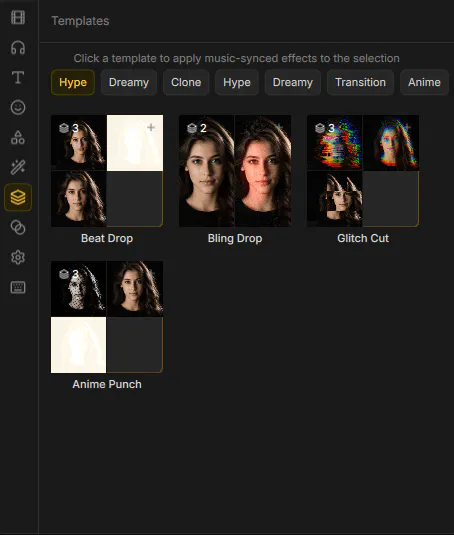Click the 'Anime Punch' label
Screen dimensions: 454x535
[x=107, y=384]
